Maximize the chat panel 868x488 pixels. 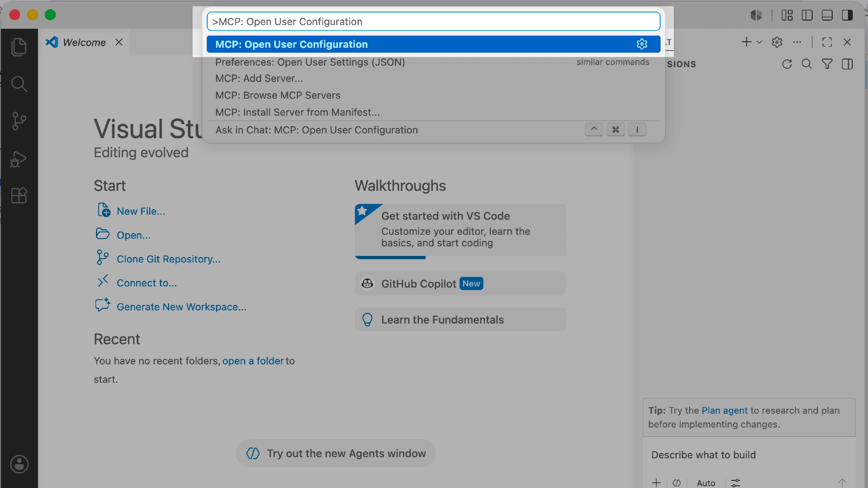click(x=827, y=42)
